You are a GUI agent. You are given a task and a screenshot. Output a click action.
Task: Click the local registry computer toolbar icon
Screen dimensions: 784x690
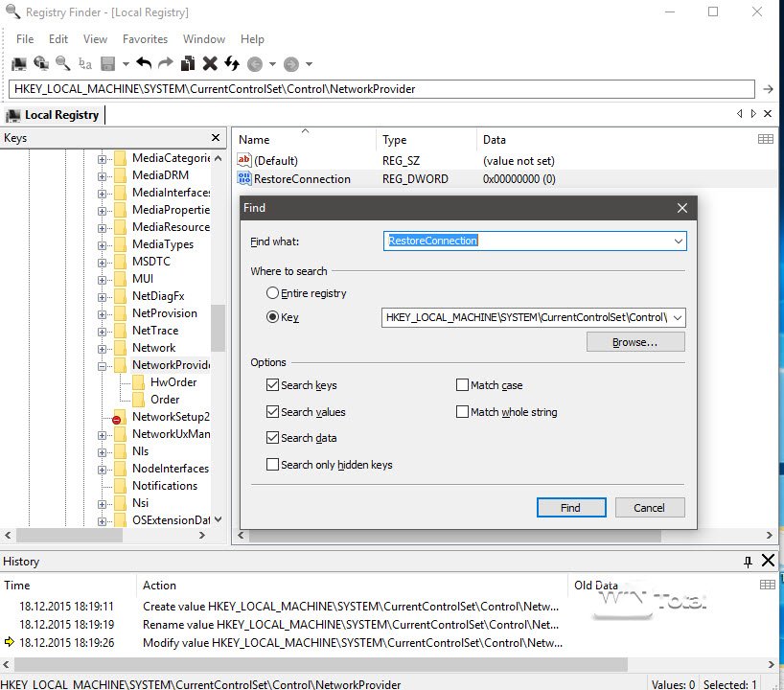point(18,63)
